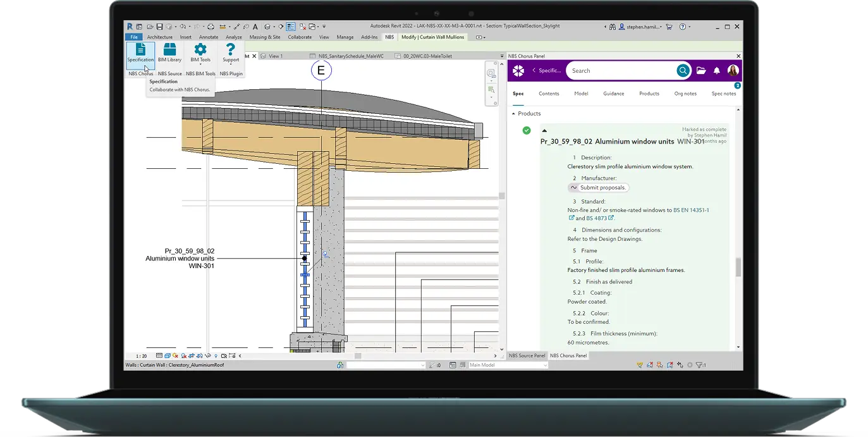Image resolution: width=868 pixels, height=437 pixels.
Task: Open the folder icon in the Chorus header
Action: coord(702,70)
